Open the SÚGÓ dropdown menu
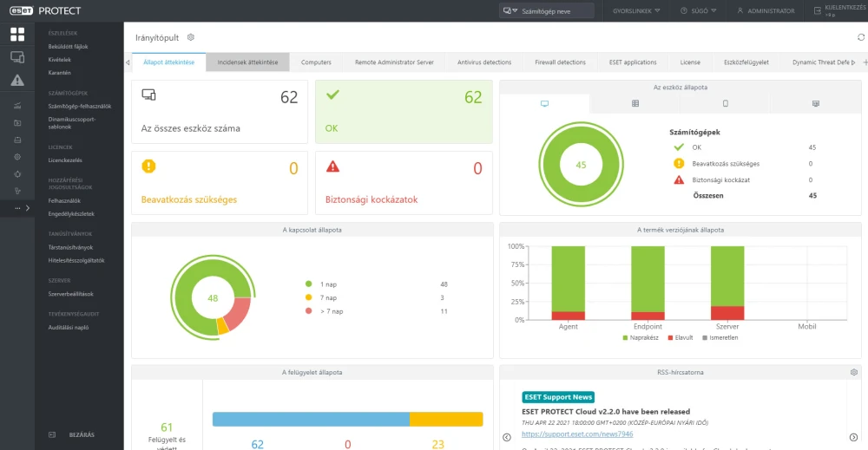Image resolution: width=868 pixels, height=450 pixels. pyautogui.click(x=698, y=10)
